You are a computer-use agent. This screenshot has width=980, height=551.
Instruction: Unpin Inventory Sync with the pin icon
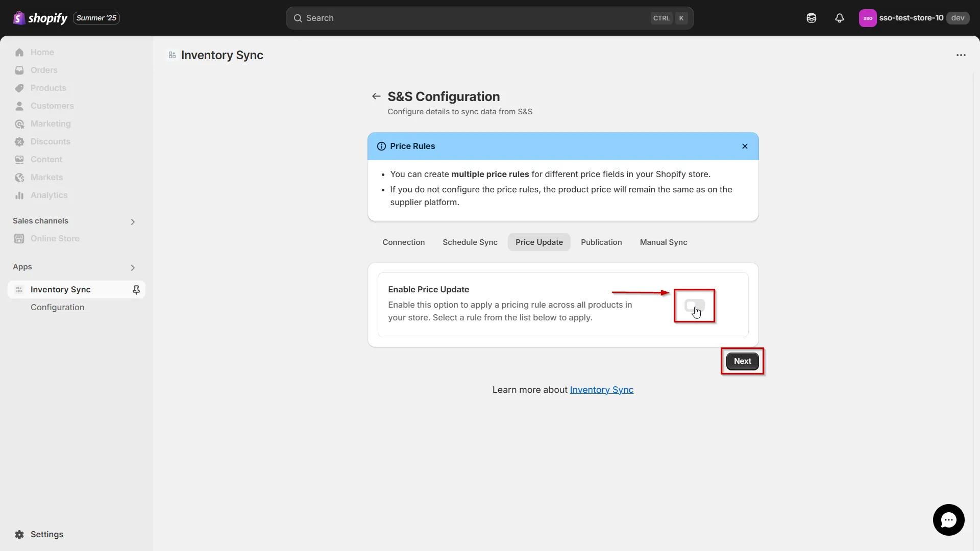(x=136, y=290)
